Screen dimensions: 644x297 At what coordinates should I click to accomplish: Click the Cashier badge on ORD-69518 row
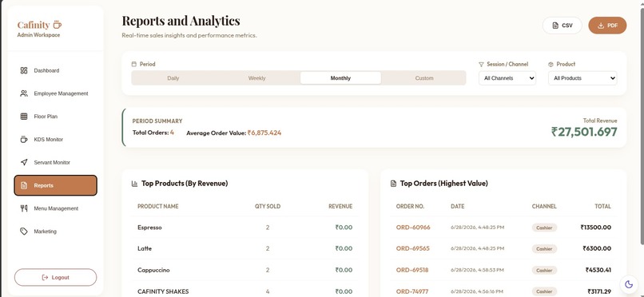click(544, 271)
